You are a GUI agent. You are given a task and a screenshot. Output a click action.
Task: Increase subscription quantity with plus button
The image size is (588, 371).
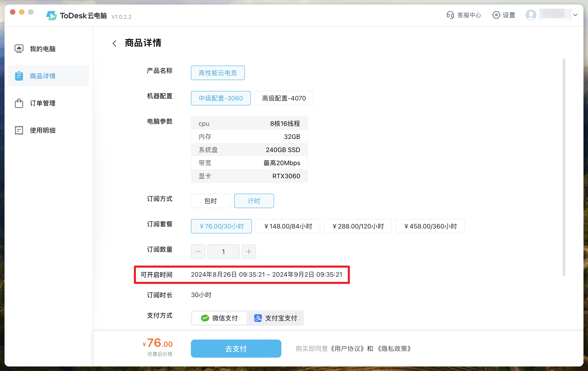coord(249,251)
